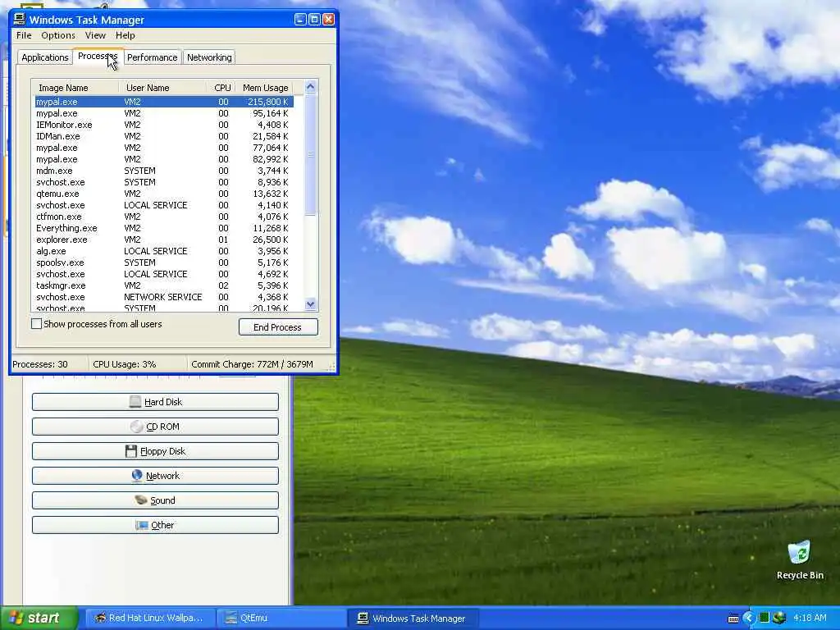Sort processes by Image Name column
Viewport: 840px width, 630px height.
point(75,87)
